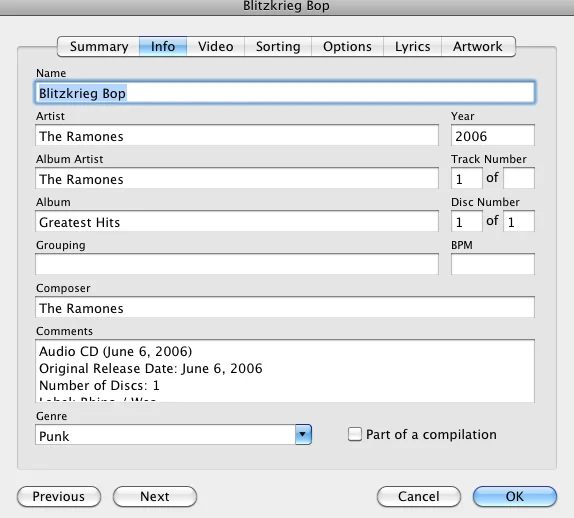
Task: Click inside the Comments text area
Action: (x=285, y=371)
